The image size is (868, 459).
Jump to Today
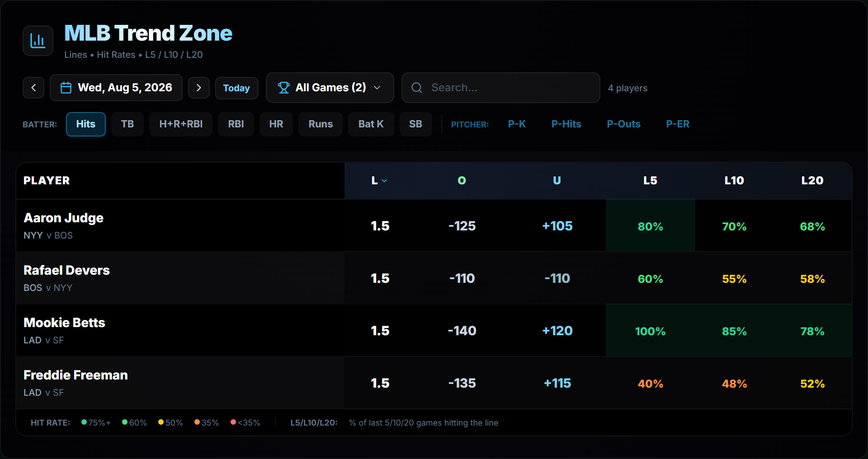(236, 88)
